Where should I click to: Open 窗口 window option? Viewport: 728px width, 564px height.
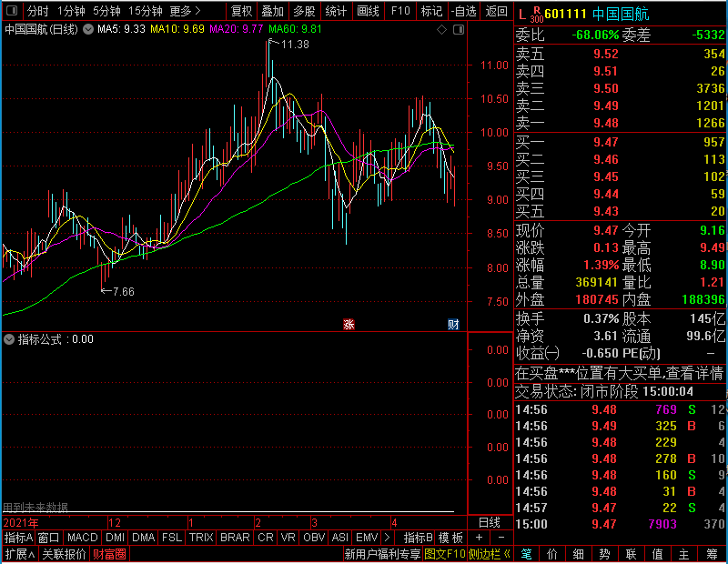pyautogui.click(x=49, y=538)
